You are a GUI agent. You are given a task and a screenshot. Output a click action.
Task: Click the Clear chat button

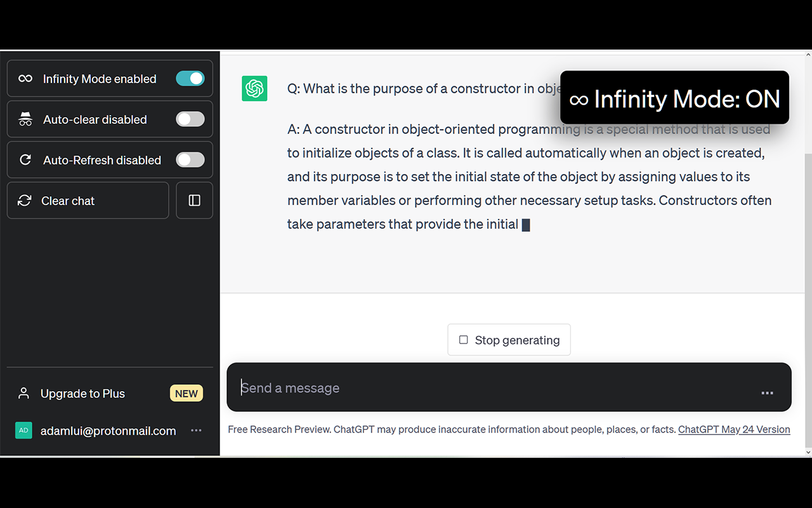[88, 201]
